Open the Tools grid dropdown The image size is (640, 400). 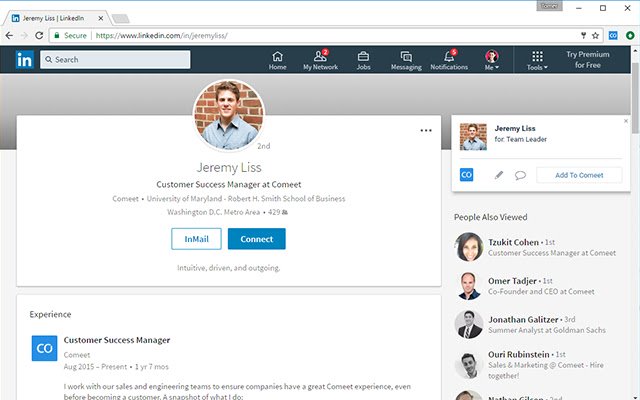537,60
